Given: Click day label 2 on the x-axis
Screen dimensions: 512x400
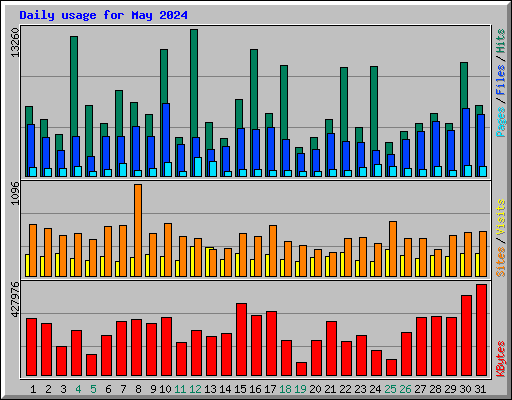Looking at the screenshot, I should tap(48, 389).
